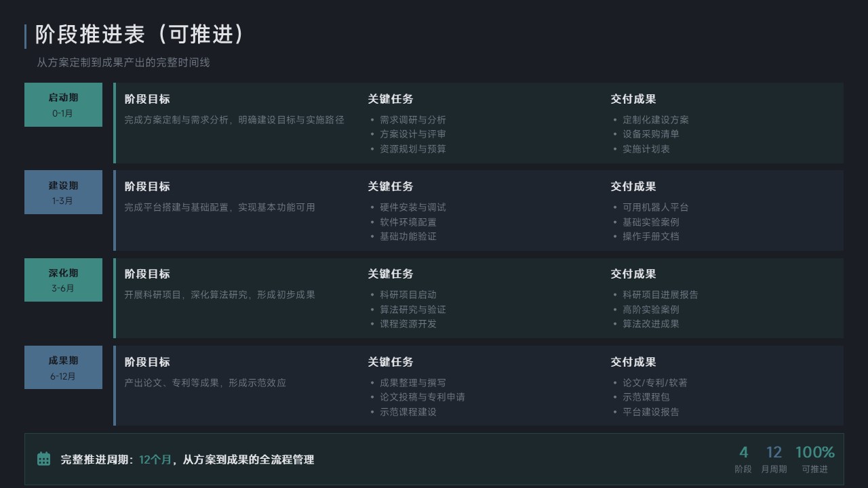
Task: Click the slide title 阶段推进表（可推进）
Action: 140,35
